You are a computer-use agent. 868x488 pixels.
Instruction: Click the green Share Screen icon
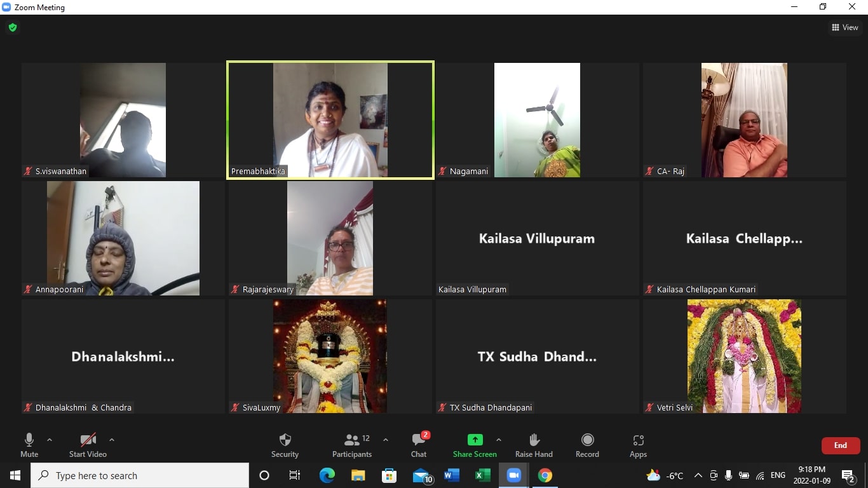point(475,440)
